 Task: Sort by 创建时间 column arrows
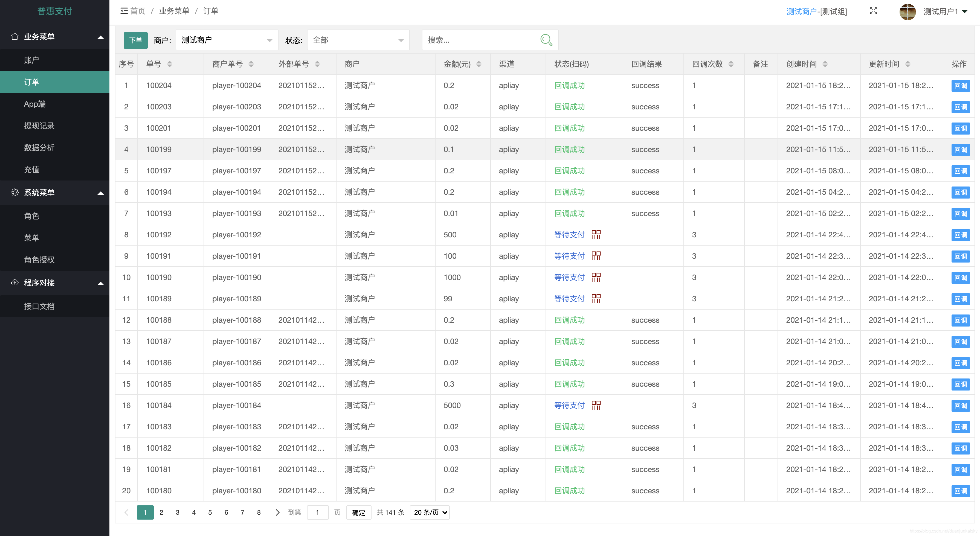tap(825, 64)
